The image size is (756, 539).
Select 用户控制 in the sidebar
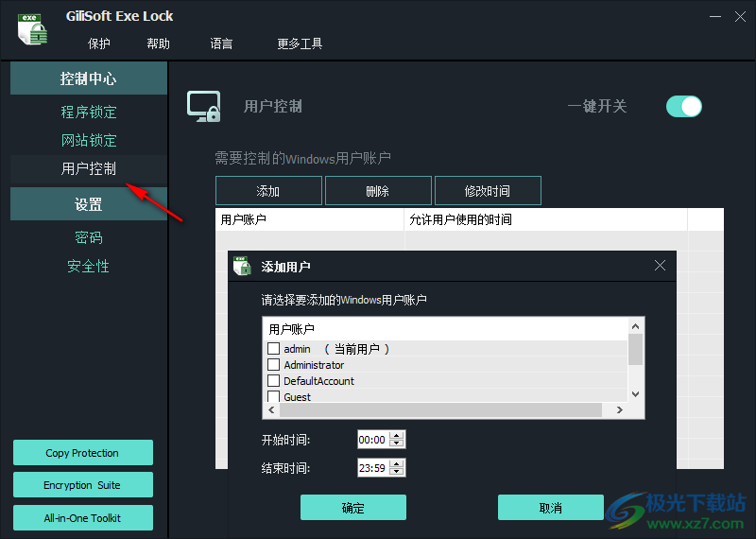coord(89,169)
